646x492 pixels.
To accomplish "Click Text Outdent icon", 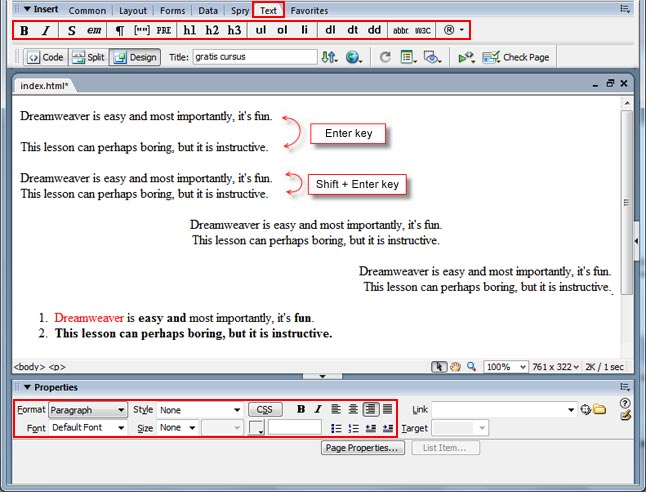I will 370,429.
